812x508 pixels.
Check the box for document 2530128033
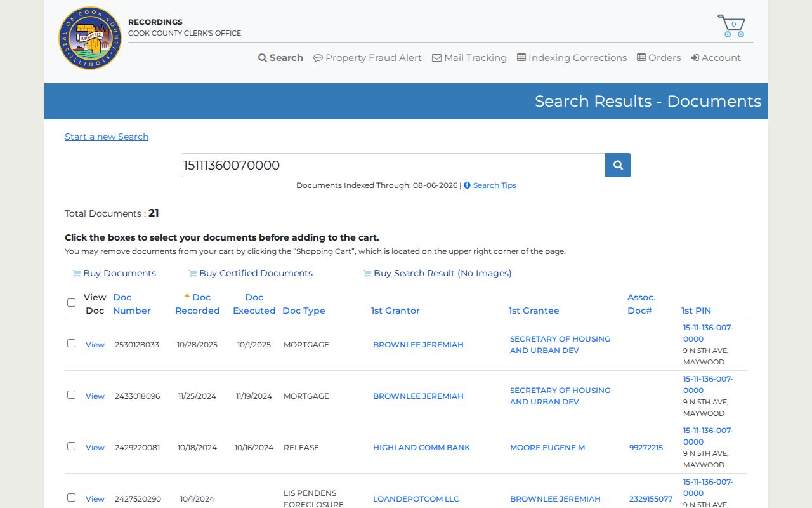(x=71, y=343)
